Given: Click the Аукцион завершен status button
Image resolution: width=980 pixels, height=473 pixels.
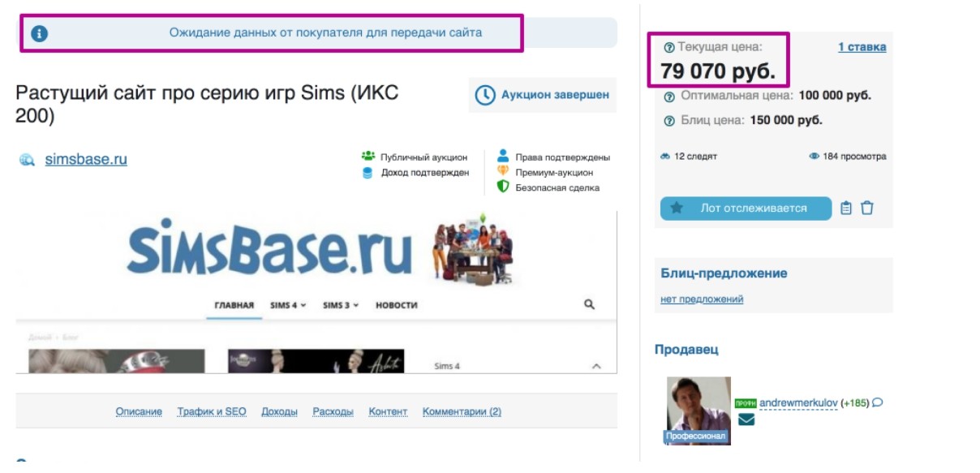Looking at the screenshot, I should click(x=542, y=95).
